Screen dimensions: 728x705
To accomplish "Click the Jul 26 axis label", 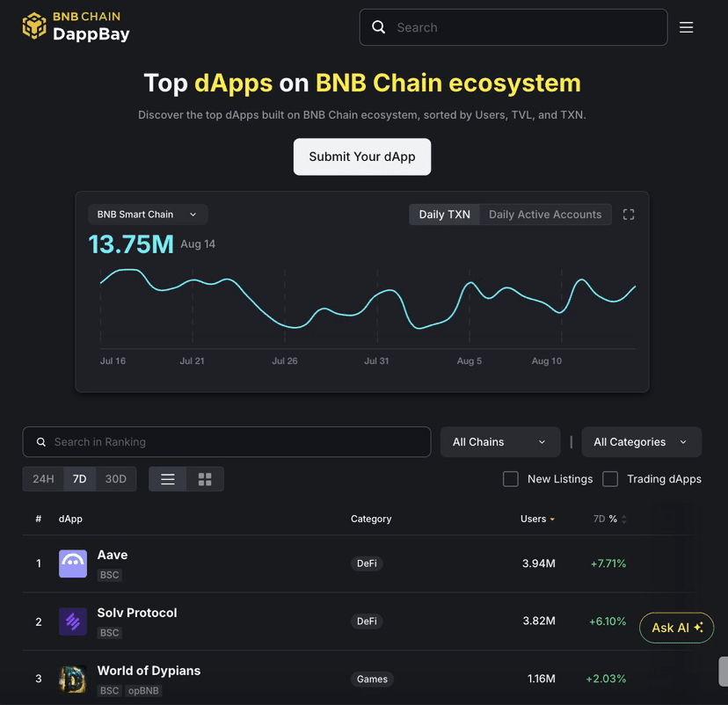I will [x=285, y=361].
